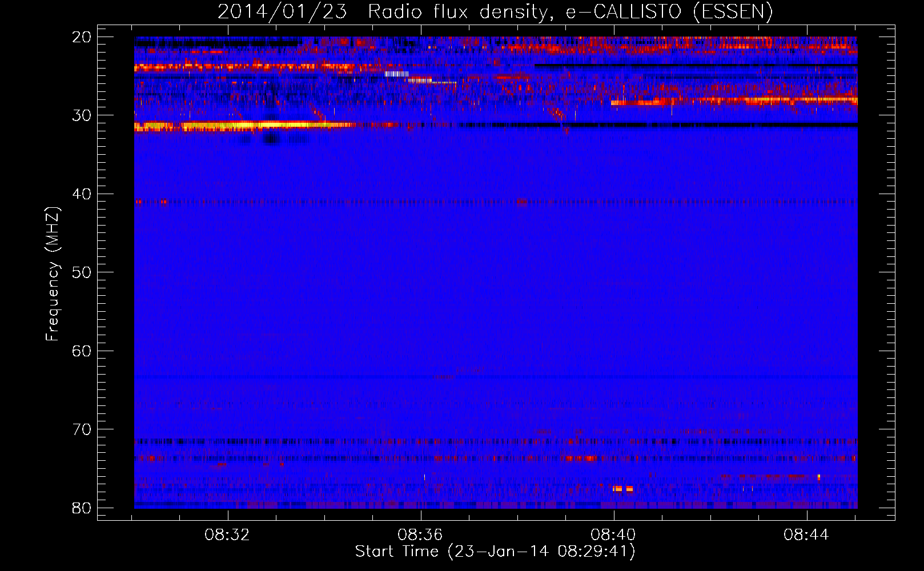Click the 08:36 time tick label

tap(421, 535)
